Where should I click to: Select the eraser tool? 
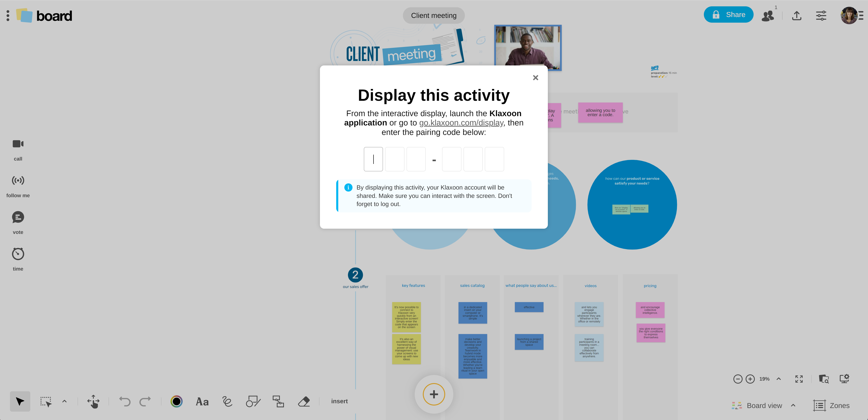coord(304,401)
